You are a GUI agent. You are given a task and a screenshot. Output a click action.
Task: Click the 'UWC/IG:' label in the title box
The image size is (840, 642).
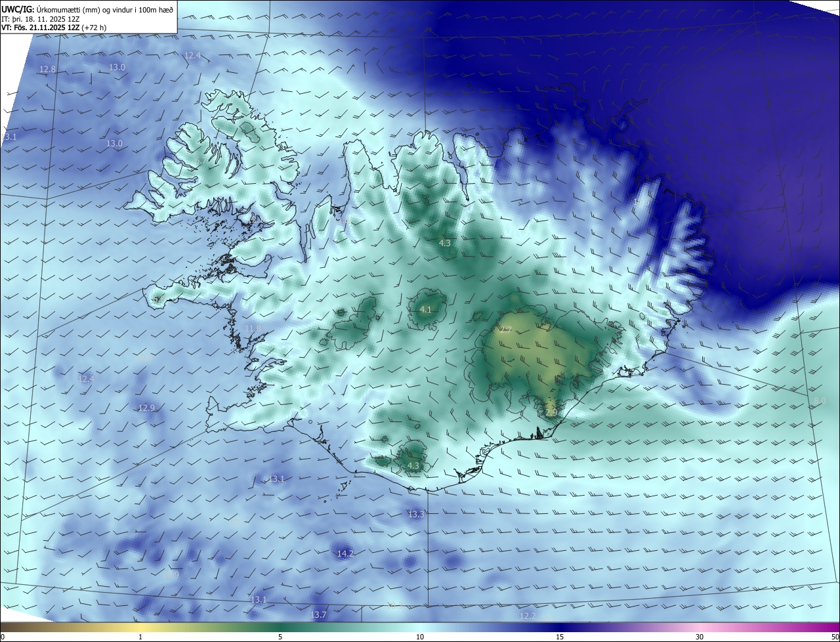point(17,10)
